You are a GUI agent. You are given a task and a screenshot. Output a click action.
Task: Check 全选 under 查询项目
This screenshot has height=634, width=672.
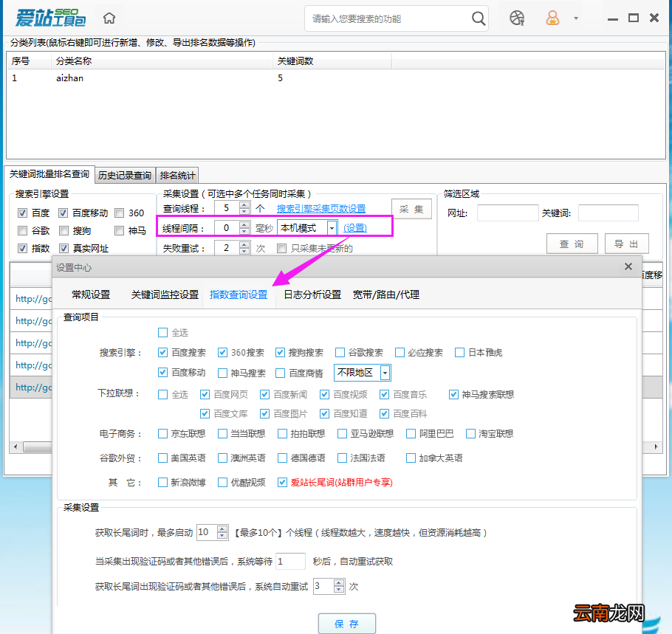click(x=162, y=332)
